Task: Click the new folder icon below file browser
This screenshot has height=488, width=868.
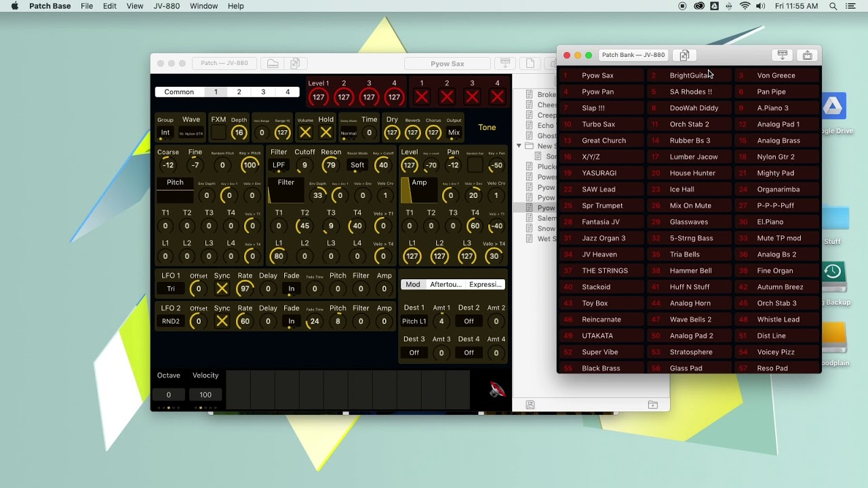Action: click(x=652, y=405)
